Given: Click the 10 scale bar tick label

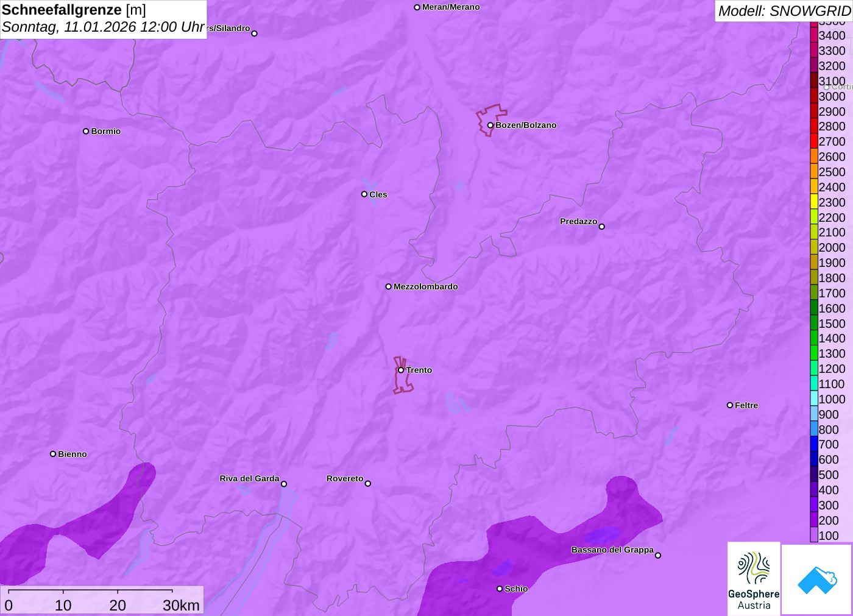Looking at the screenshot, I should click(63, 605).
